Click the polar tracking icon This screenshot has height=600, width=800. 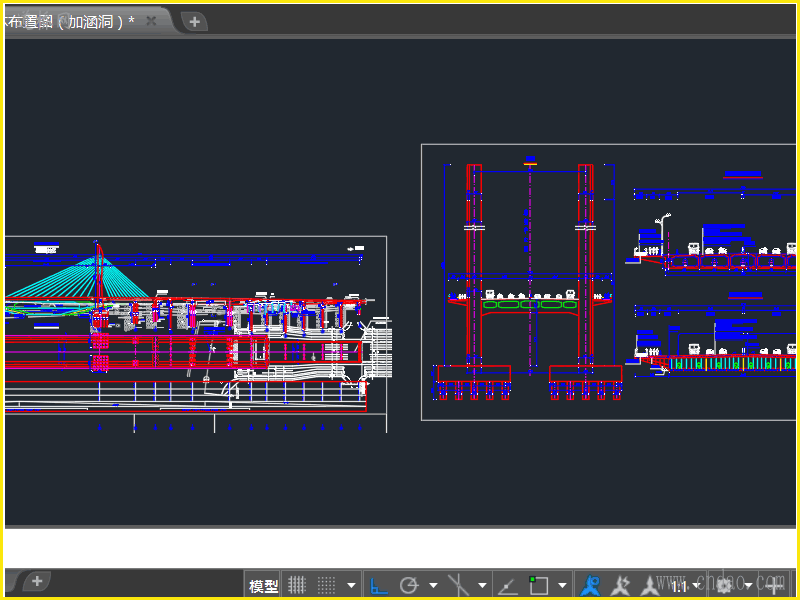(x=408, y=585)
